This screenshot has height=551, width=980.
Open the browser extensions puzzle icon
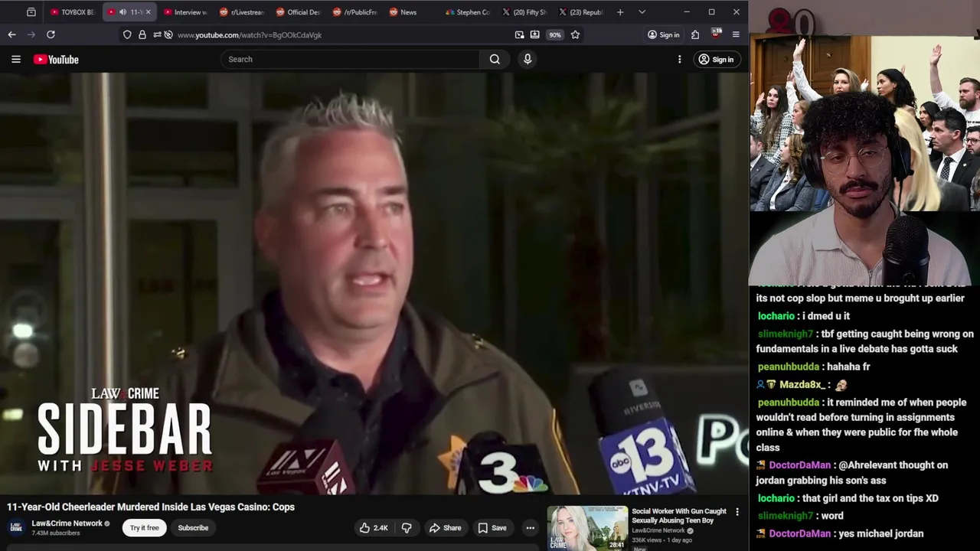(x=695, y=34)
